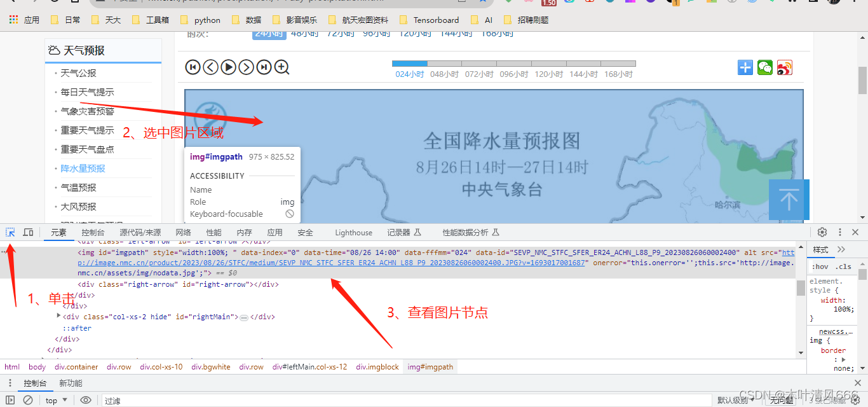Toggle .cls class editor

pos(844,266)
